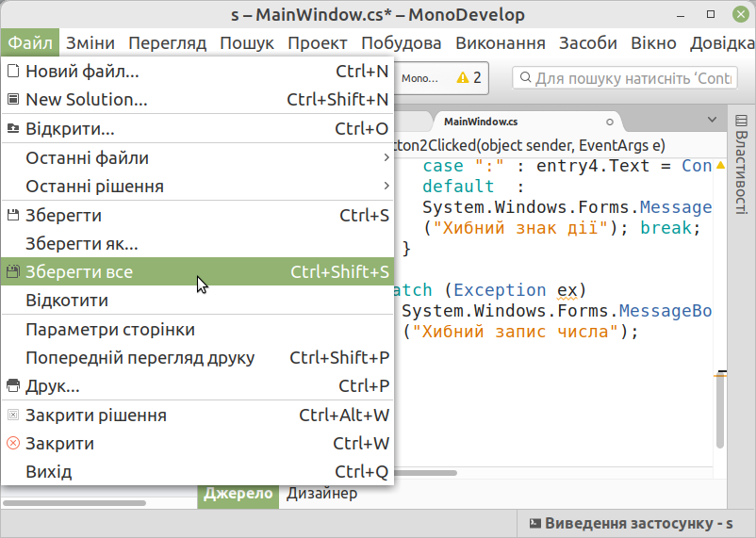Choose Зберегти як... from File menu
Image resolution: width=756 pixels, height=538 pixels.
198,243
